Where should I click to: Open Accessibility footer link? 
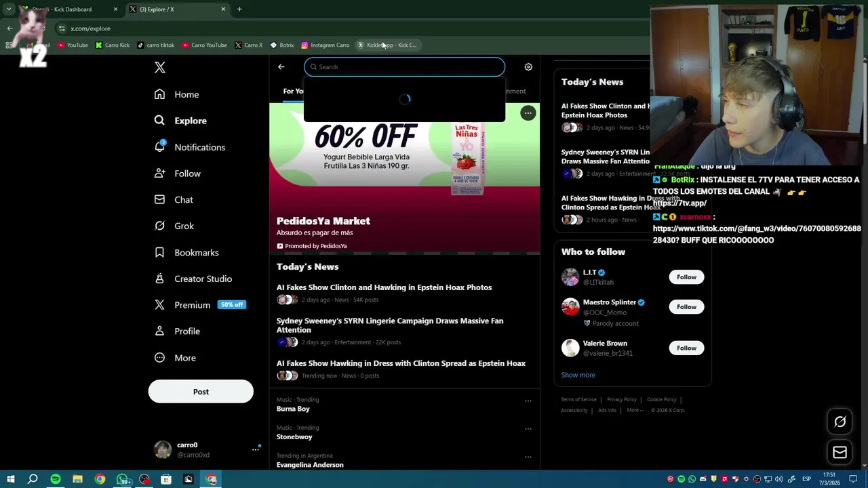coord(574,410)
